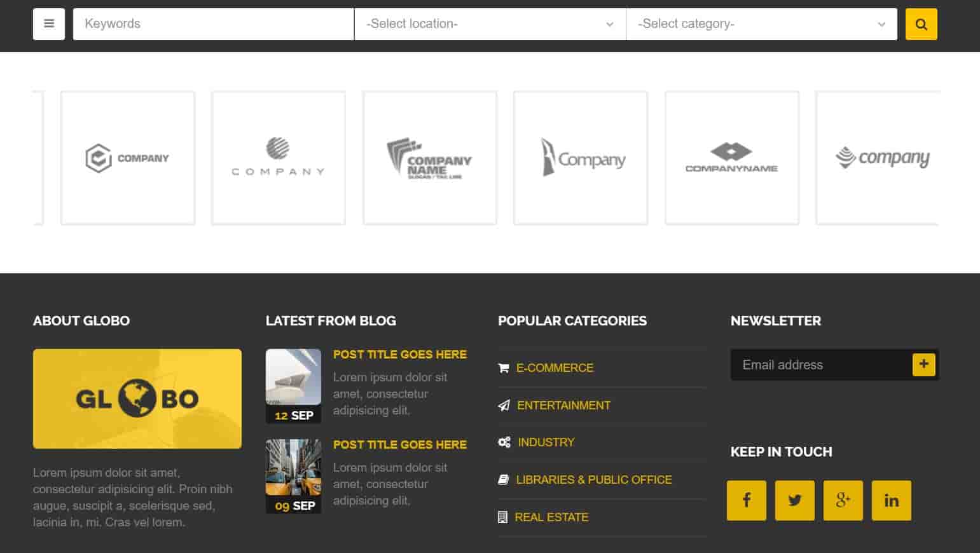This screenshot has width=980, height=553.
Task: Open the LinkedIn social link
Action: (x=891, y=500)
